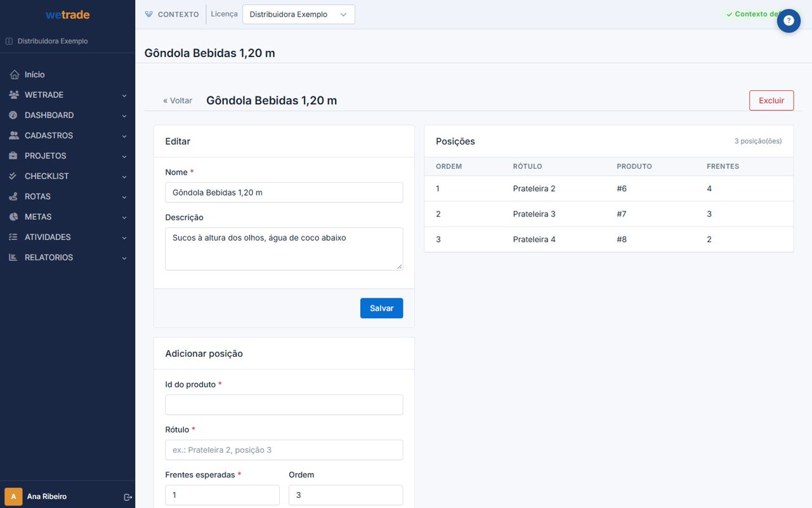Focus the Rótulo input field
Image resolution: width=812 pixels, height=508 pixels.
[x=284, y=450]
